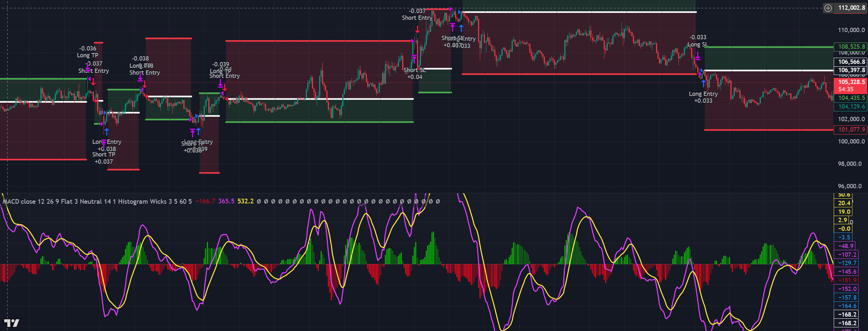The height and width of the screenshot is (331, 868).
Task: Select the green 108,525.8 price label
Action: click(851, 47)
